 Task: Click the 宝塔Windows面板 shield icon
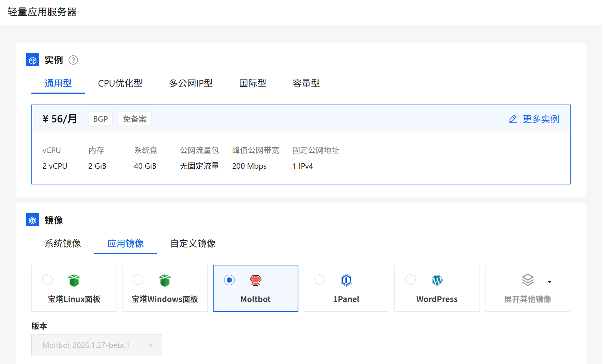pos(165,280)
